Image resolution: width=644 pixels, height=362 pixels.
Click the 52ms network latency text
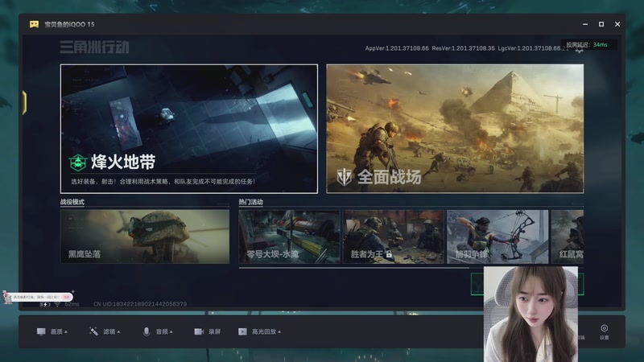coord(72,304)
